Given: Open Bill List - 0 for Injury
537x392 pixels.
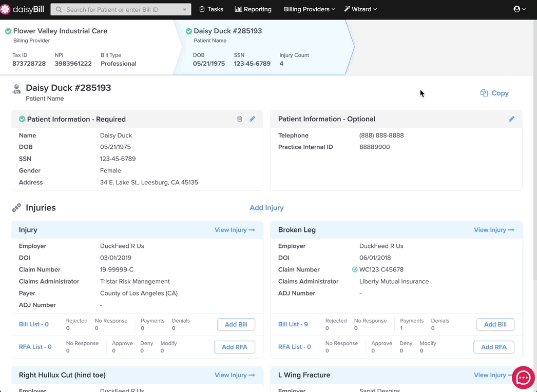Looking at the screenshot, I should point(33,324).
